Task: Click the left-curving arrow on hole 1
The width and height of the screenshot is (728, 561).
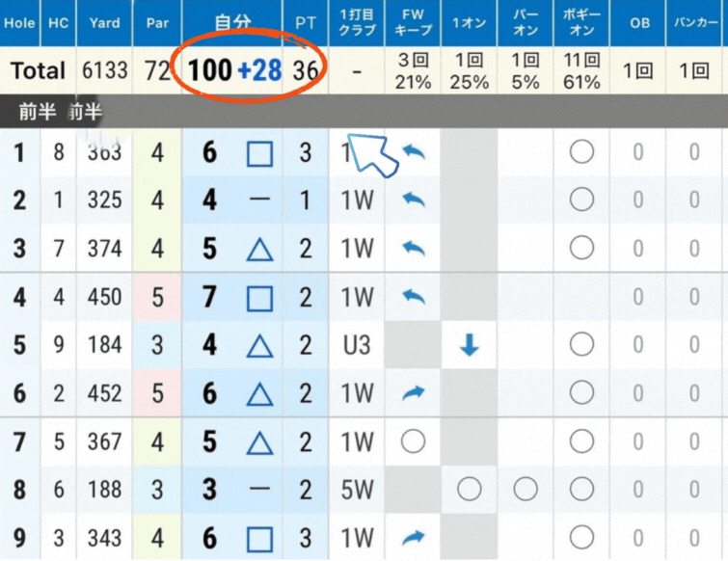Action: (413, 152)
